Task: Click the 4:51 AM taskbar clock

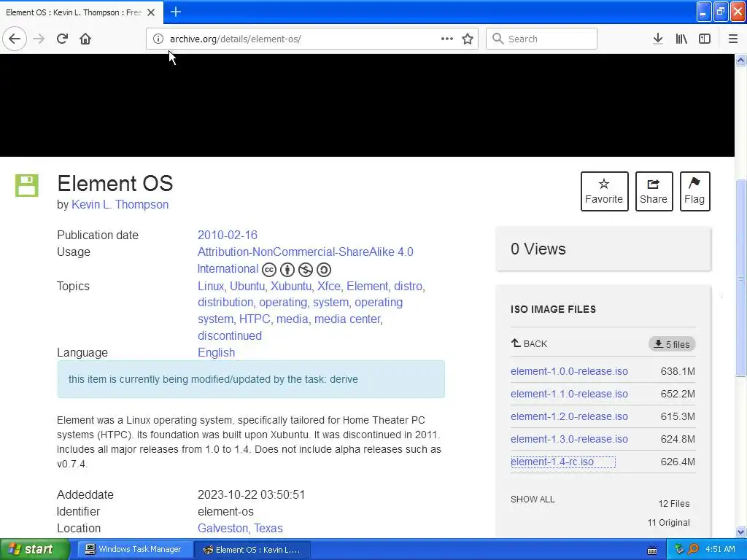Action: (x=720, y=549)
